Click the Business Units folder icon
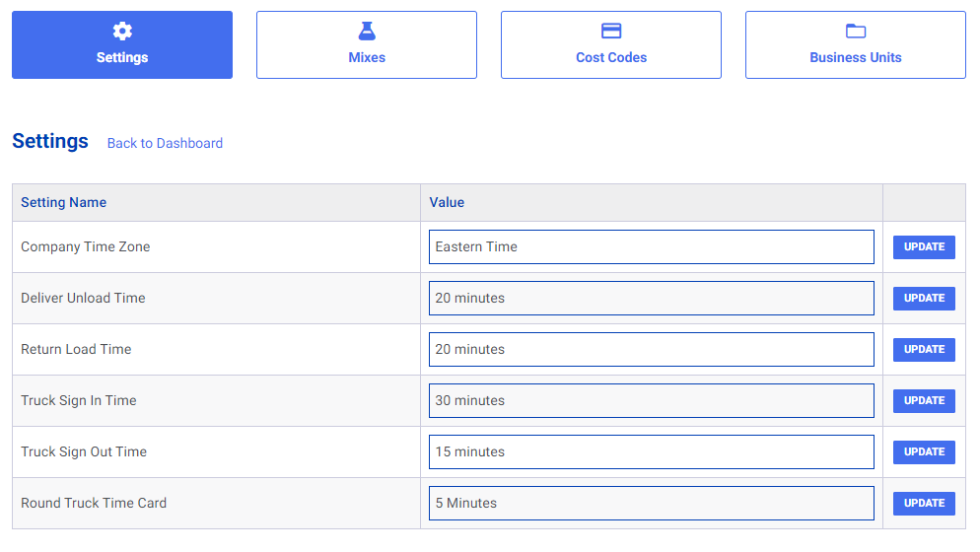Viewport: 980px width, 552px height. (856, 31)
